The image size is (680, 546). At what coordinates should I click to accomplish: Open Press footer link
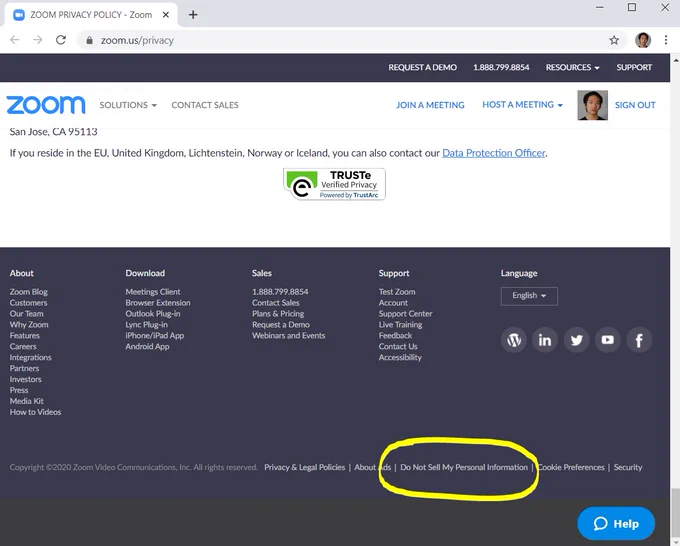tap(19, 390)
